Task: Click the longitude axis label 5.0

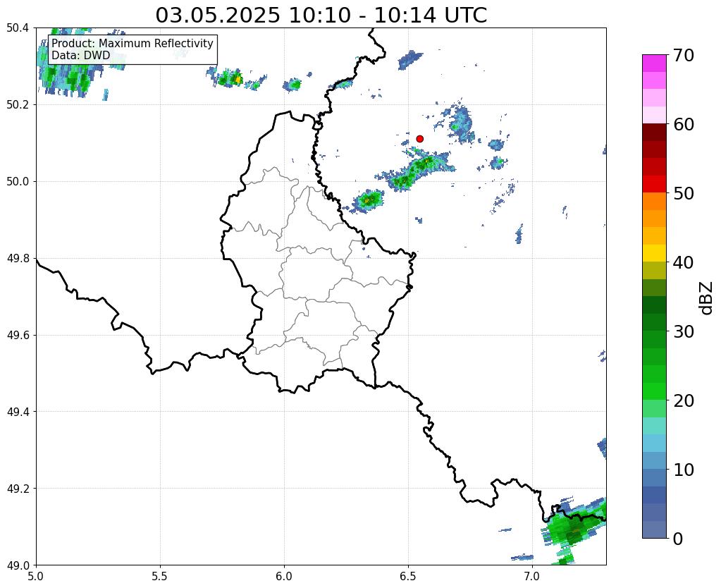Action: pos(36,576)
